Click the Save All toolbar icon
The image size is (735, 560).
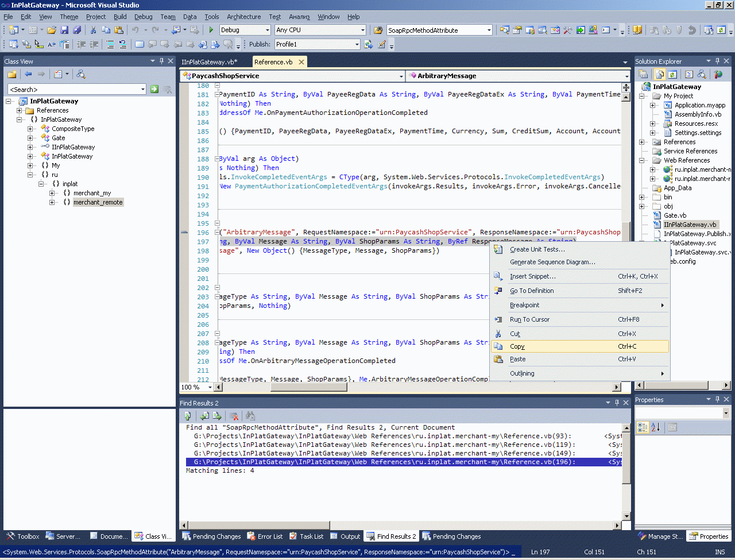point(76,30)
